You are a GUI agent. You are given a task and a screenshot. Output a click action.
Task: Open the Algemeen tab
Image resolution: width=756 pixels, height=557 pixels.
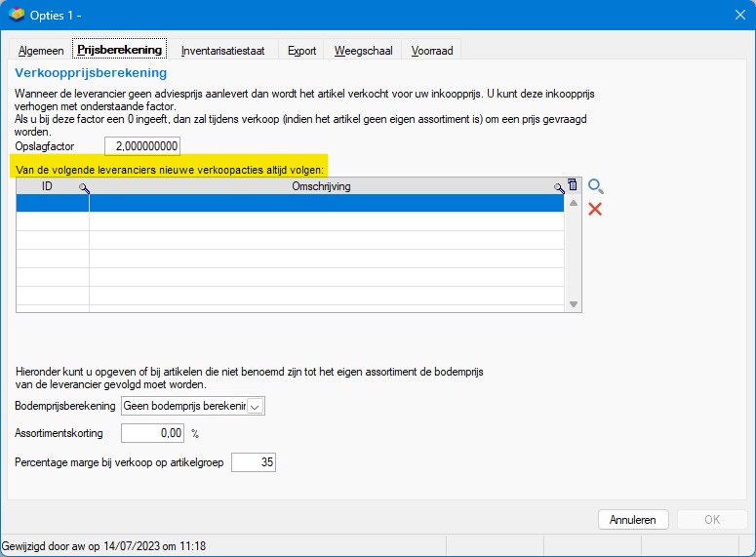tap(41, 51)
